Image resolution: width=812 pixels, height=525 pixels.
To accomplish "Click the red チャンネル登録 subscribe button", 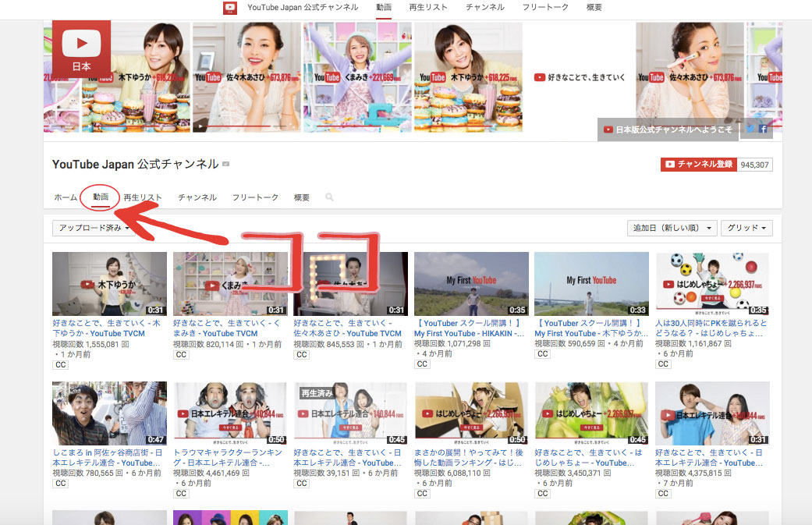I will pyautogui.click(x=699, y=164).
